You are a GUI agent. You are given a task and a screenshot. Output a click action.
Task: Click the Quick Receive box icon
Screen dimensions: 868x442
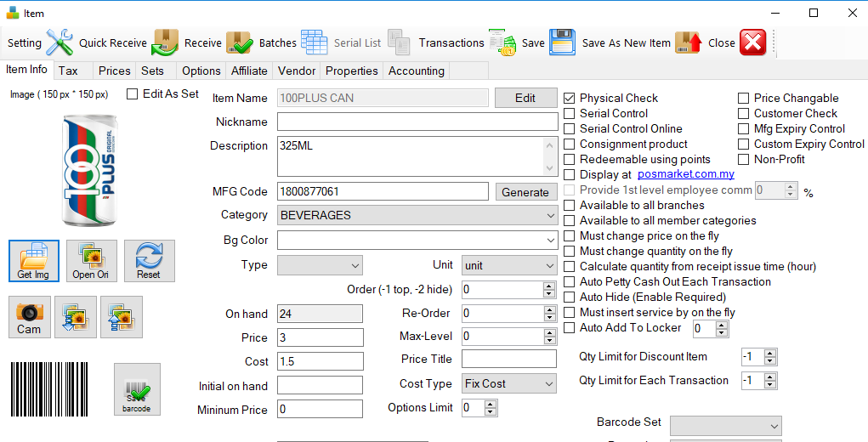click(x=166, y=42)
